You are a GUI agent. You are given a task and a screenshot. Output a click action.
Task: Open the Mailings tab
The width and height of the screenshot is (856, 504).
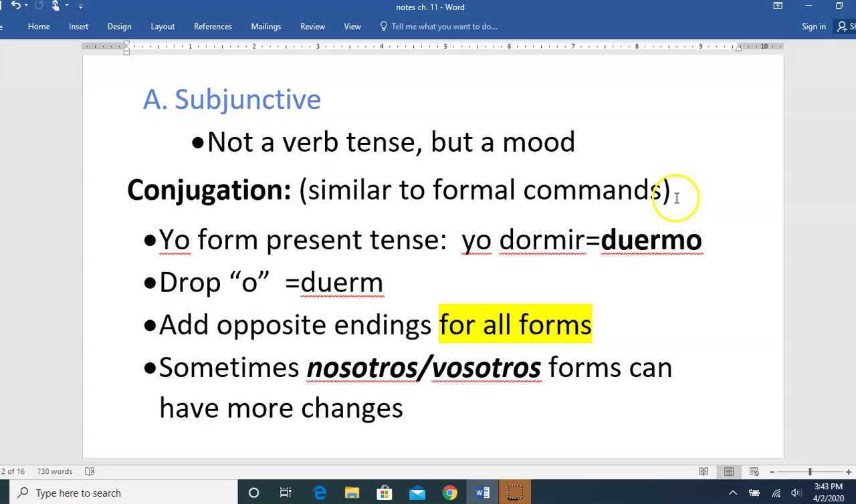tap(265, 27)
